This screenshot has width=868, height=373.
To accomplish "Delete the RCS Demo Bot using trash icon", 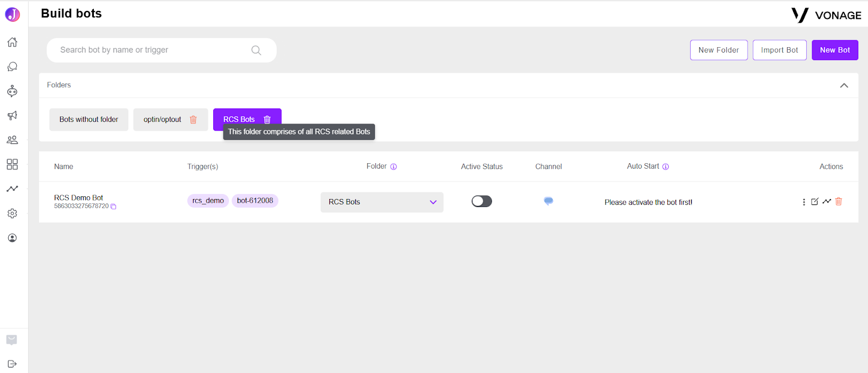I will click(839, 202).
